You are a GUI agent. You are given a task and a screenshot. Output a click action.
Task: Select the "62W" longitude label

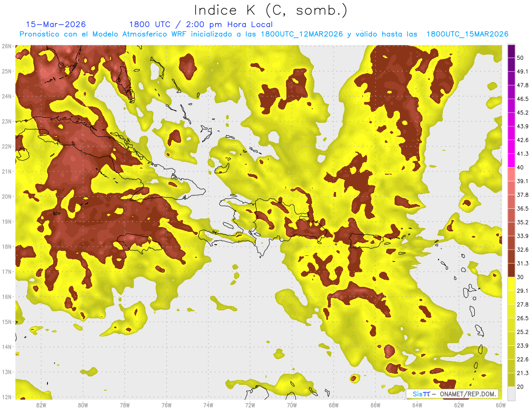tap(459, 405)
